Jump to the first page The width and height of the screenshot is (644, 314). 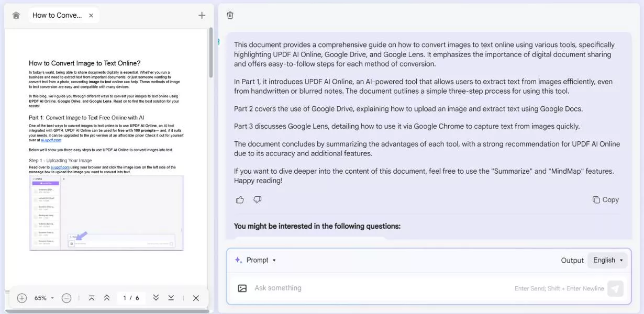(x=92, y=298)
